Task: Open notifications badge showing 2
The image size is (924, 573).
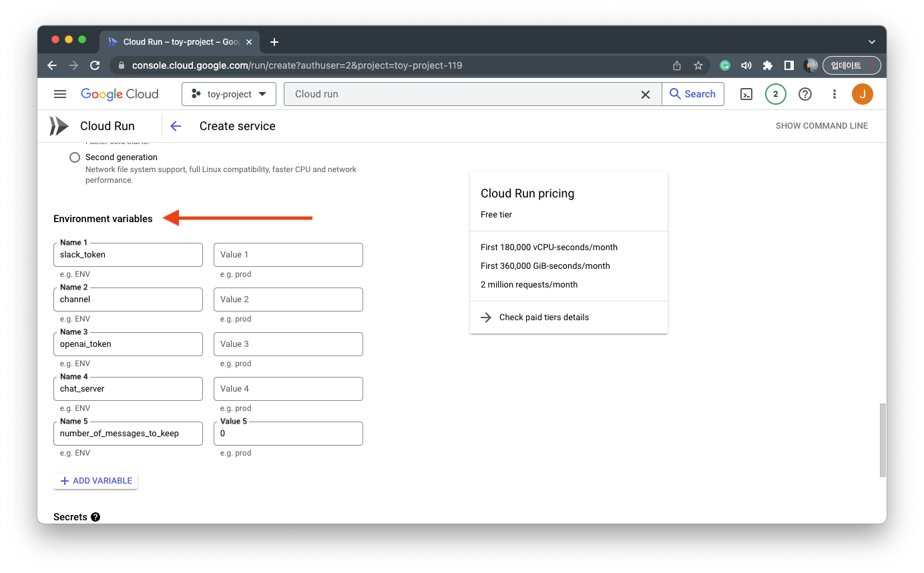Action: click(775, 94)
